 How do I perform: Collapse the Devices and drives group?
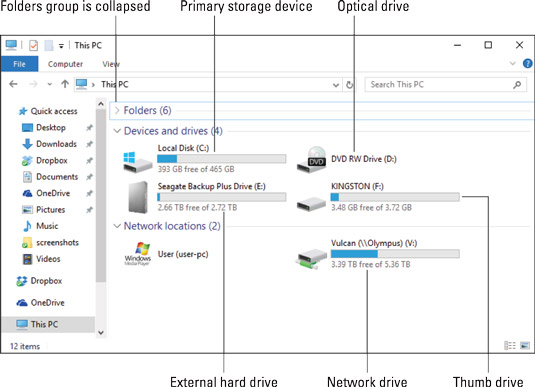click(117, 131)
